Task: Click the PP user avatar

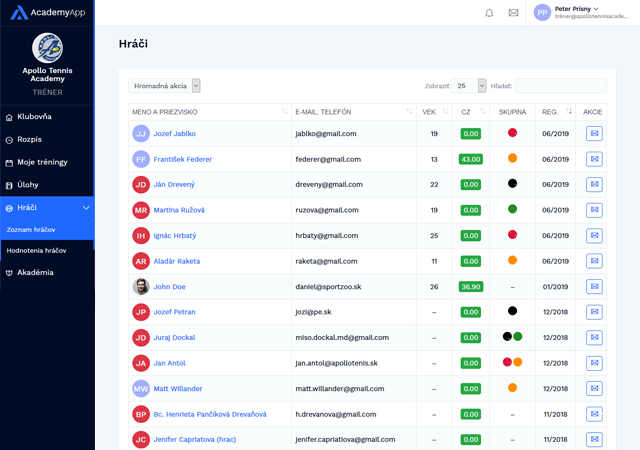Action: [542, 13]
